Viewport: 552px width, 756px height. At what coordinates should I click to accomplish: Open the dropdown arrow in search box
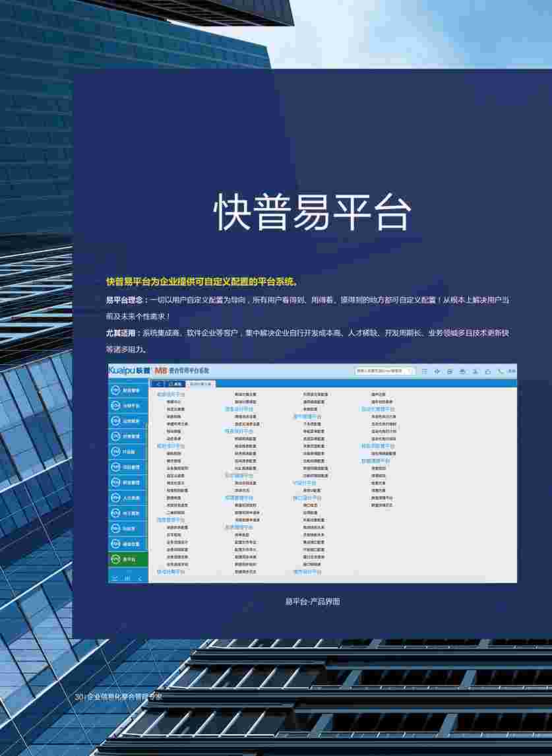coord(410,371)
